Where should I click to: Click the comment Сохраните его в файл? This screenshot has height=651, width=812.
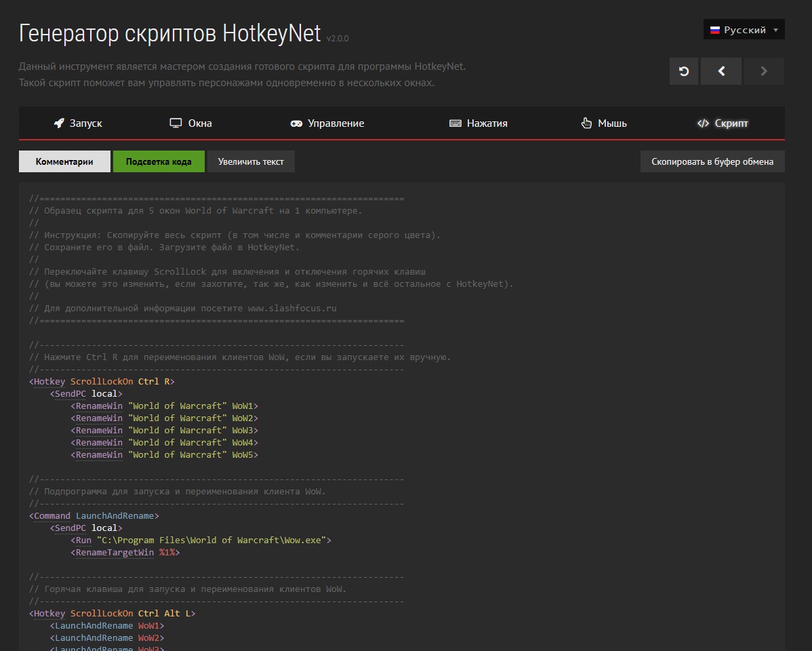point(165,248)
